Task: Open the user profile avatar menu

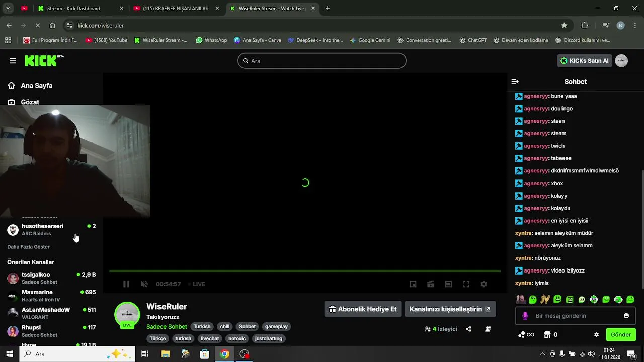Action: coord(621,61)
